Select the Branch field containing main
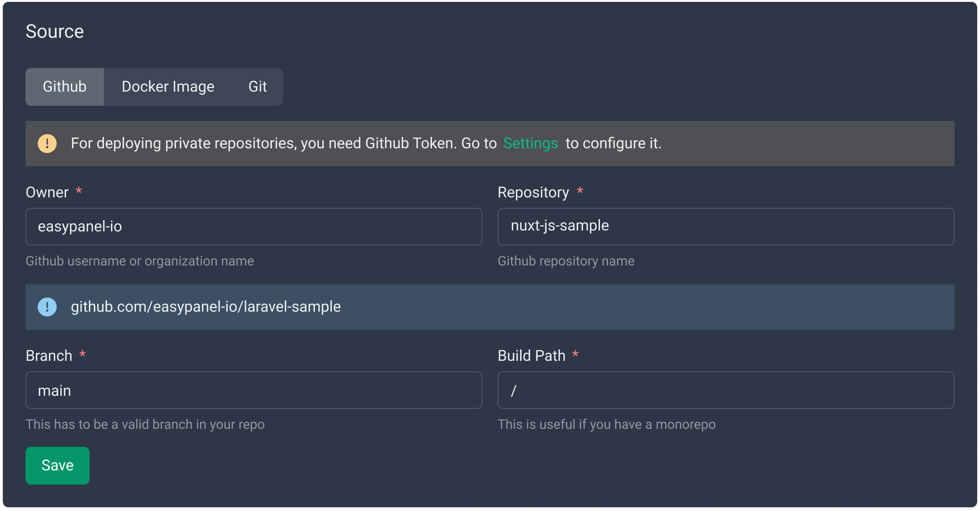Viewport: 980px width, 511px height. pyautogui.click(x=253, y=390)
